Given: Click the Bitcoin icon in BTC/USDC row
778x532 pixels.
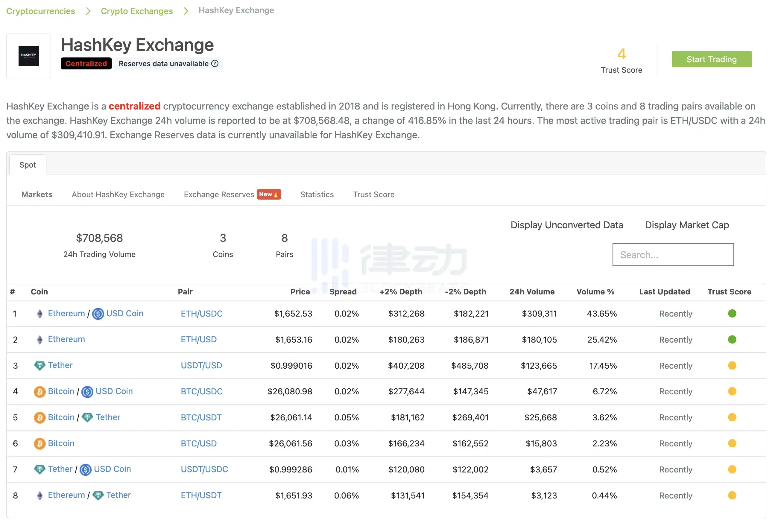Looking at the screenshot, I should click(x=40, y=392).
